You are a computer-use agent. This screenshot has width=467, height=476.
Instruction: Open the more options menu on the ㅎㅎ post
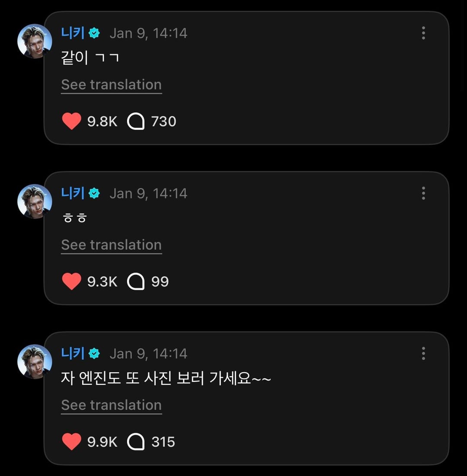(x=423, y=193)
